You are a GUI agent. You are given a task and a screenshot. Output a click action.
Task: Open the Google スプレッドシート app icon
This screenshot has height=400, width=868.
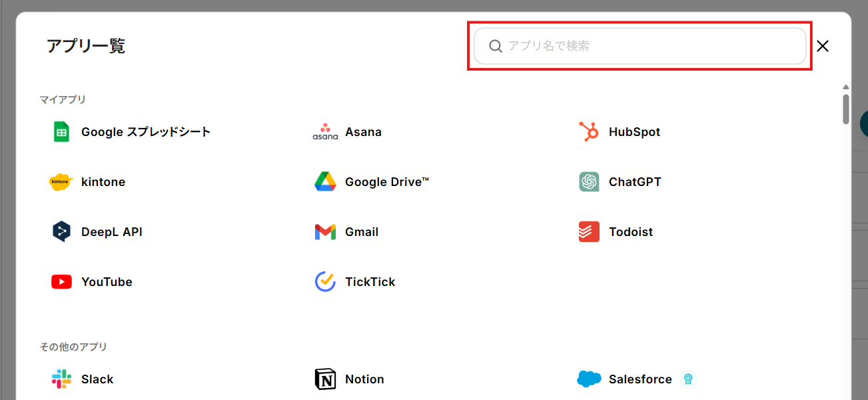[61, 132]
